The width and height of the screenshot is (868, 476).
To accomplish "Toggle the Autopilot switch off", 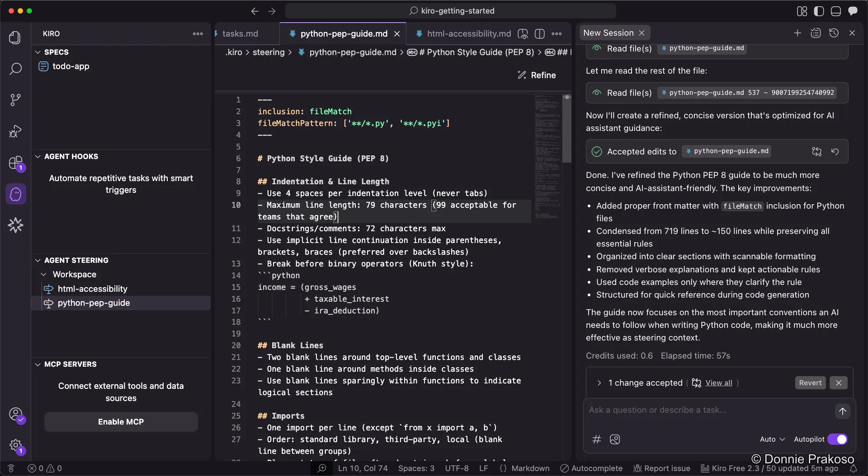I will pyautogui.click(x=837, y=439).
